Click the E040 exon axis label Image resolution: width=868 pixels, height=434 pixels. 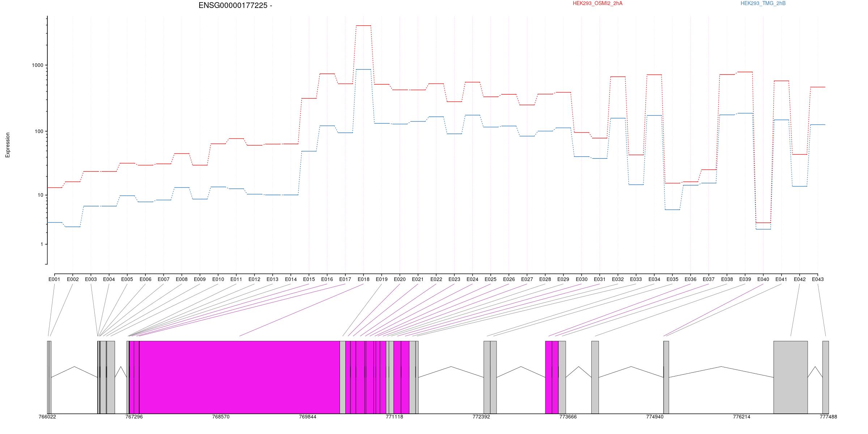point(763,279)
